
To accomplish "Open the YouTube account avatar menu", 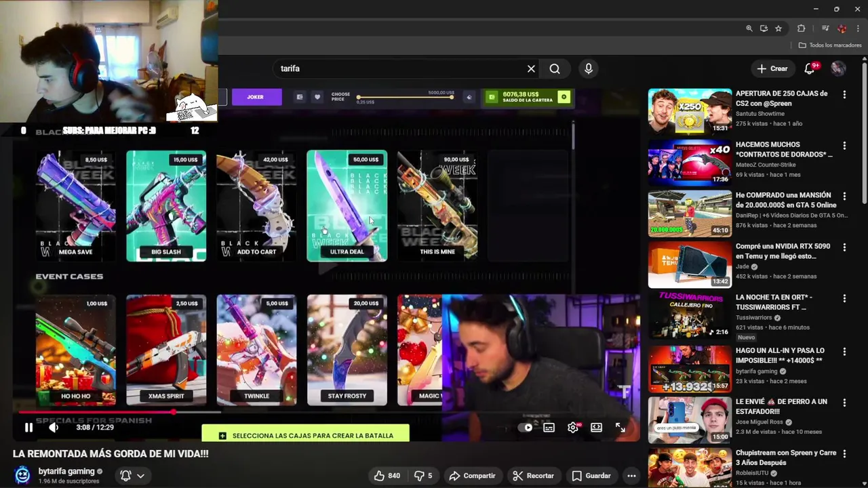I will tap(839, 68).
